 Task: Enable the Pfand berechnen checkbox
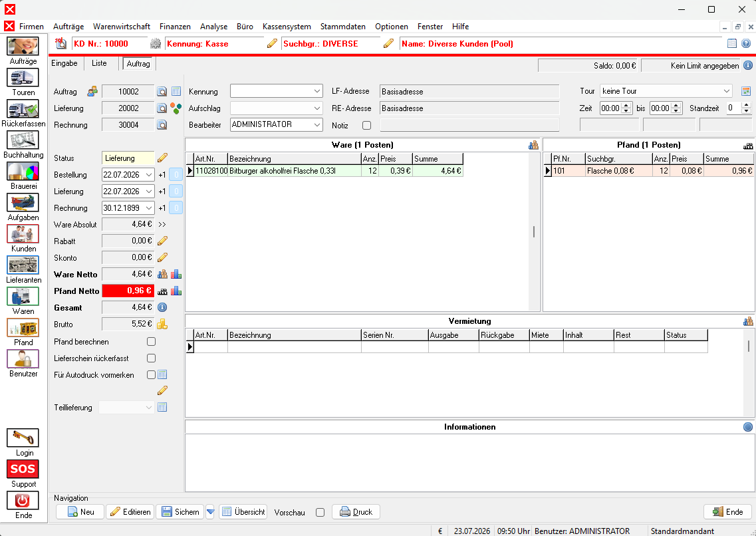(x=152, y=342)
